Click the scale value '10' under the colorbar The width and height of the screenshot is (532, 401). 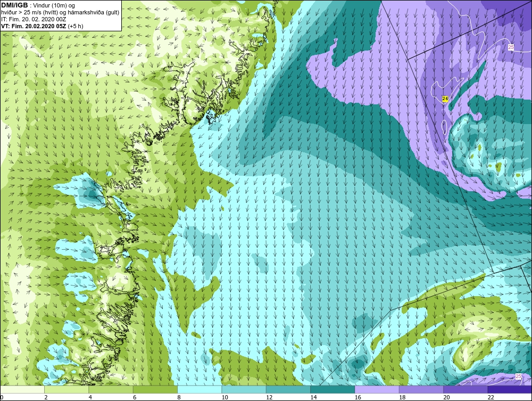tap(225, 397)
